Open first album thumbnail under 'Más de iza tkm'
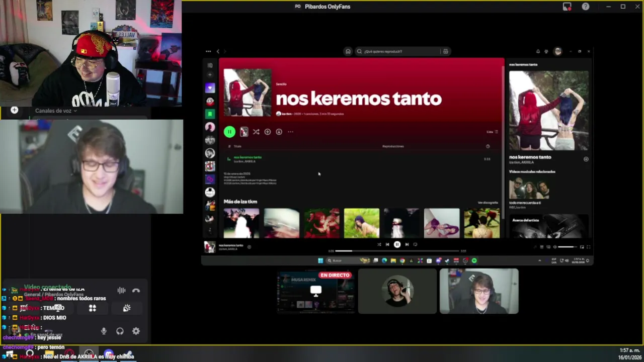644x362 pixels. click(242, 223)
